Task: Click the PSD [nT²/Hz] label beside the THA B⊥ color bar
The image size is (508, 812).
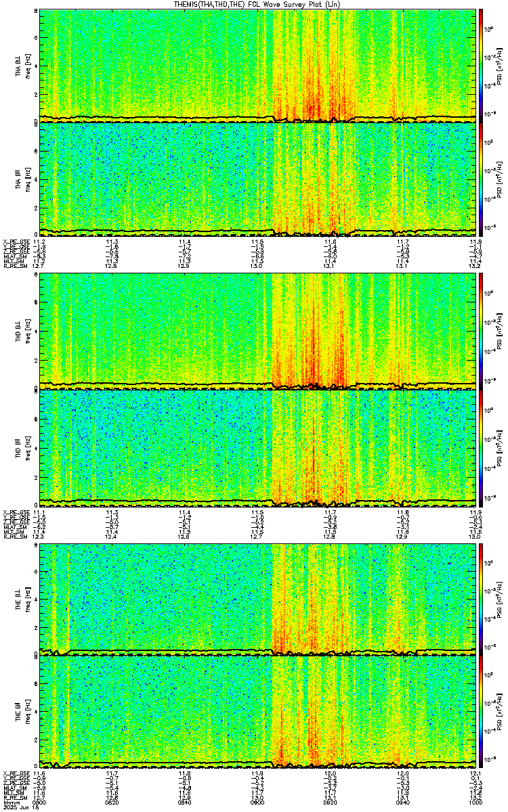Action: tap(500, 66)
